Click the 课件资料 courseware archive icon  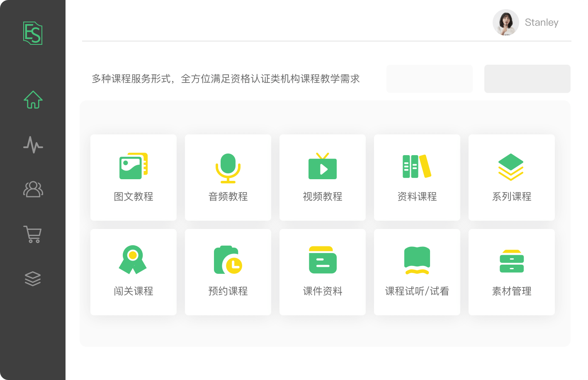click(x=322, y=261)
